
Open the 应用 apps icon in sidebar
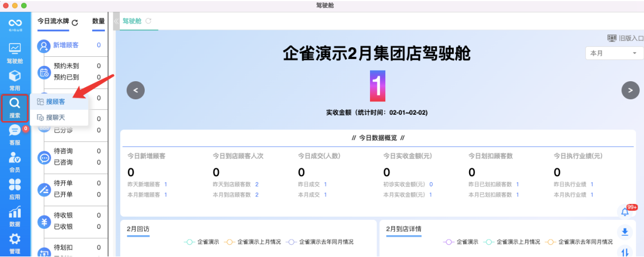[15, 189]
